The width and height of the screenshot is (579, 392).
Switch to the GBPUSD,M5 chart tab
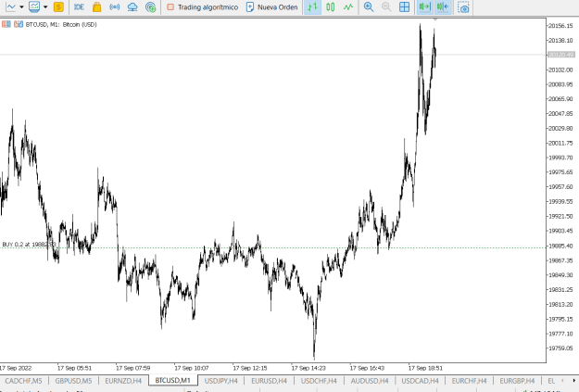tap(73, 381)
